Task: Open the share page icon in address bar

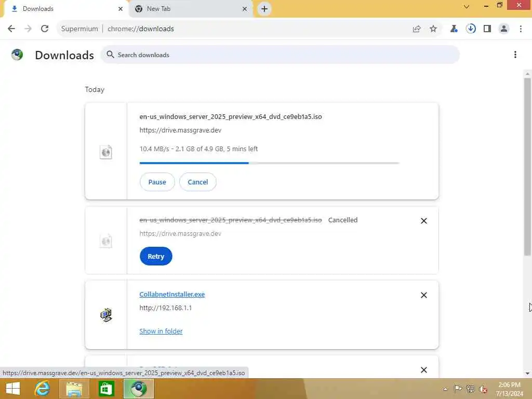Action: (417, 29)
